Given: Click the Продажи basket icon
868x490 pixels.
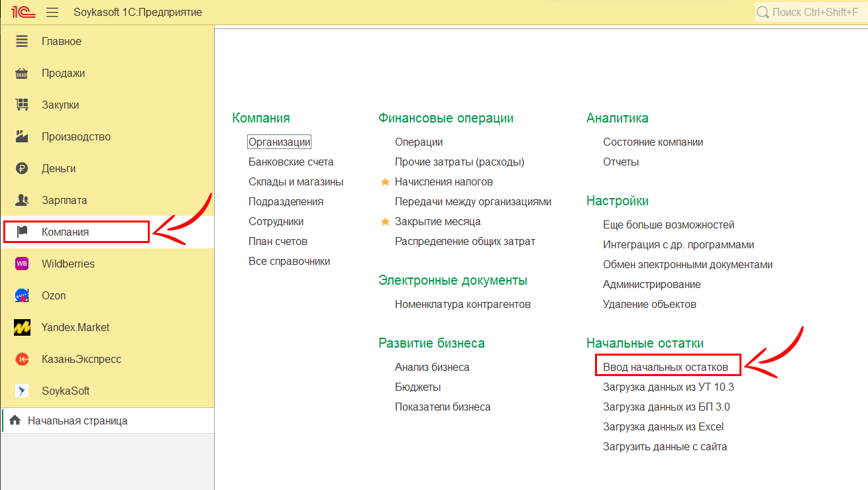Looking at the screenshot, I should pos(22,73).
